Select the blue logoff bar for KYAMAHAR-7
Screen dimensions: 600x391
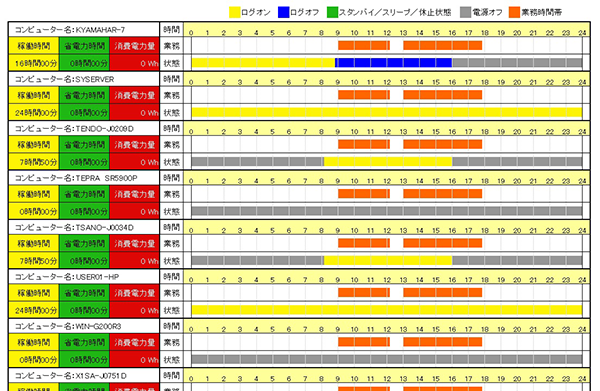393,63
